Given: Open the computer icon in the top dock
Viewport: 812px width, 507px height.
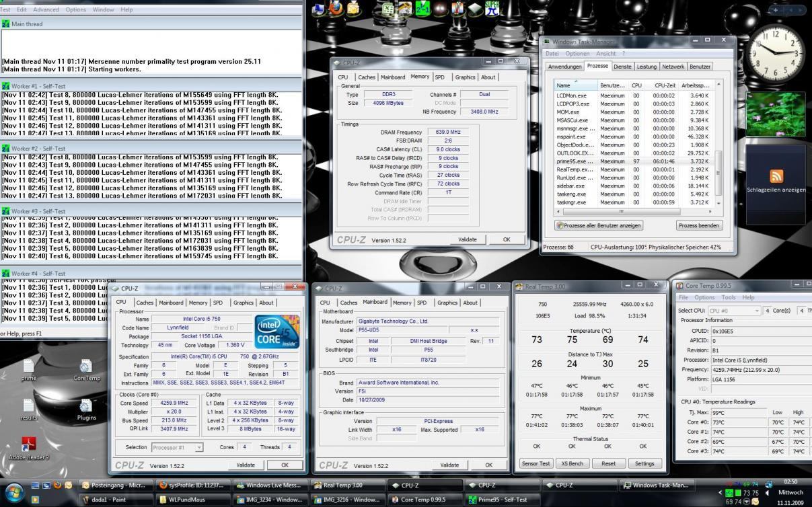Looking at the screenshot, I should (318, 8).
